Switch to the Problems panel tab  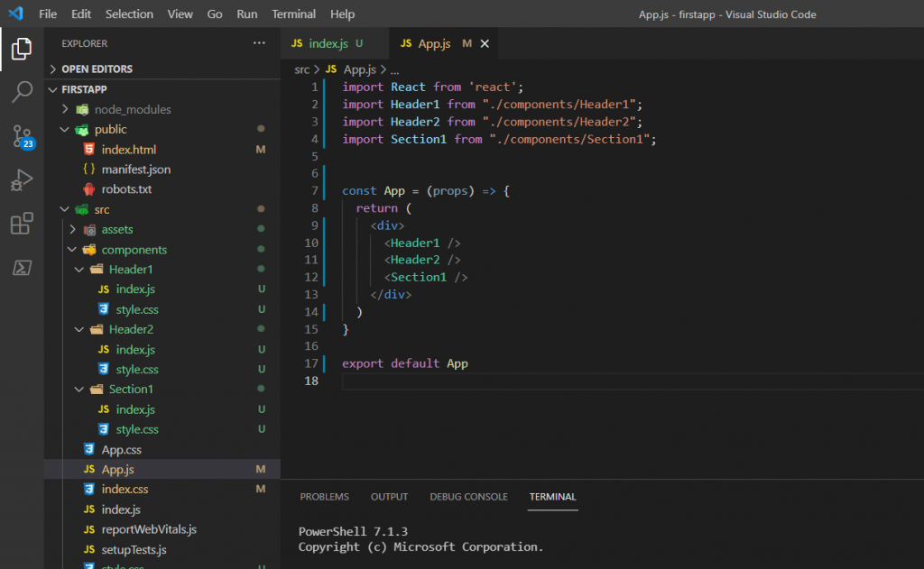[324, 497]
